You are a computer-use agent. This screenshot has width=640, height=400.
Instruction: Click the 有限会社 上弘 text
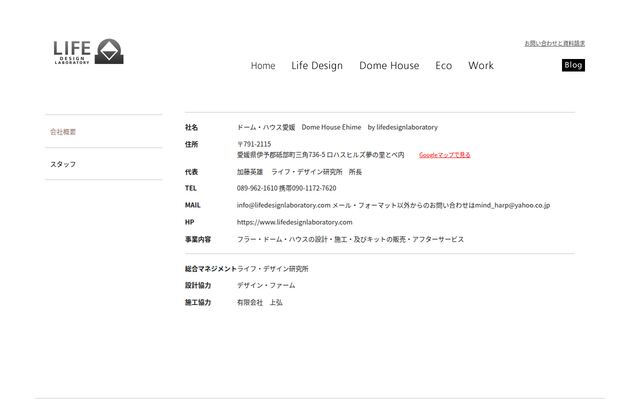[260, 302]
